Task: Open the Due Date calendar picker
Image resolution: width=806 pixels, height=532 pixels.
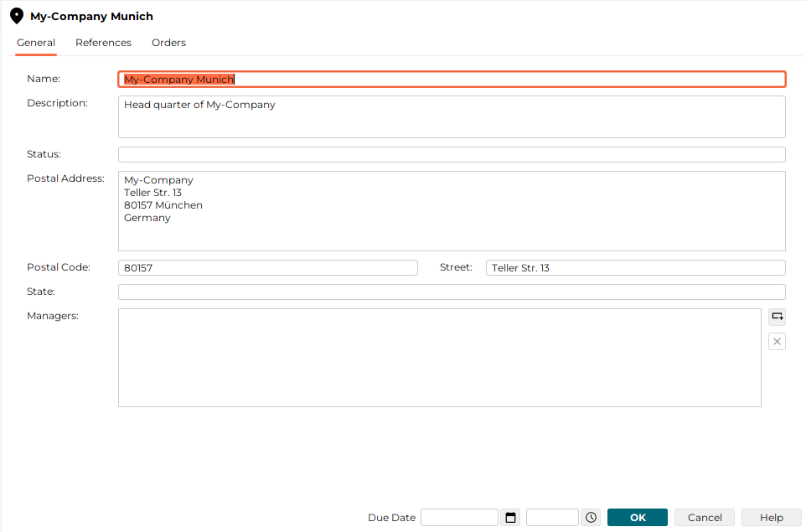Action: click(510, 517)
